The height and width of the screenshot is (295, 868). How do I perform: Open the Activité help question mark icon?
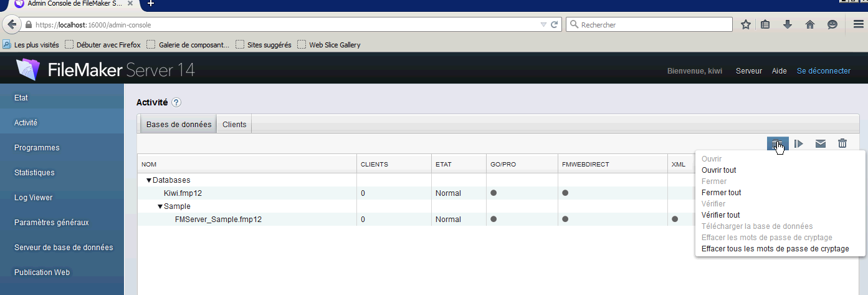[176, 102]
